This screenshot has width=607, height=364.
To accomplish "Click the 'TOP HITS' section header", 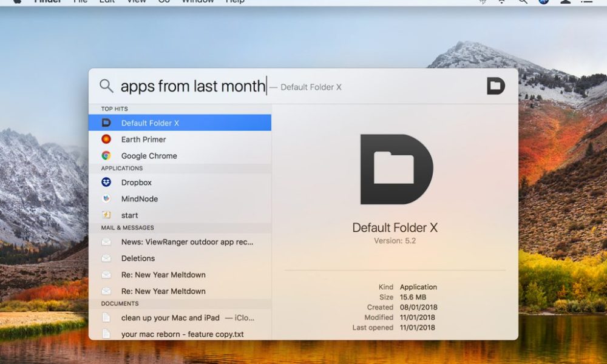I will (114, 109).
